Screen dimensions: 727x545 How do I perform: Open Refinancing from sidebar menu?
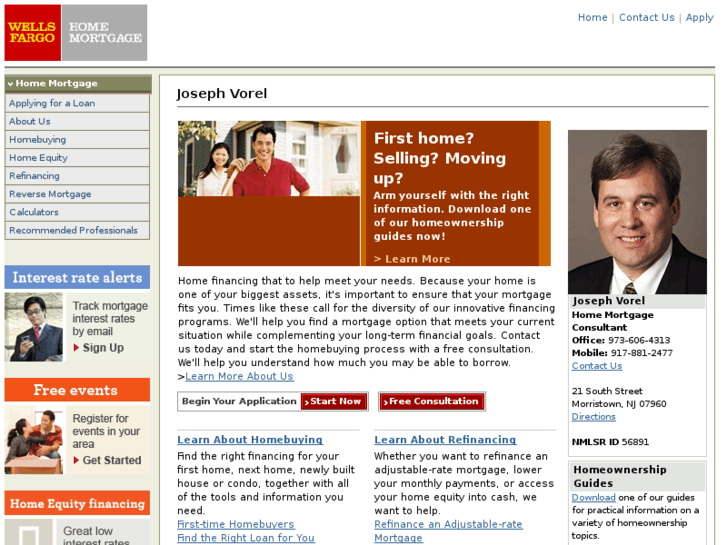(x=77, y=175)
